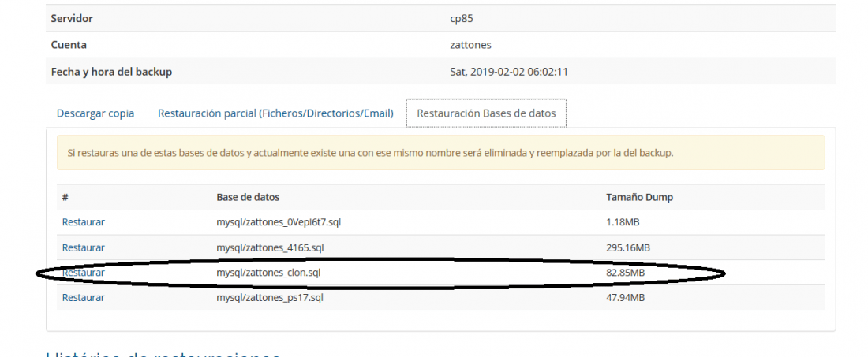The width and height of the screenshot is (868, 357).
Task: Restore the circled zattones_clon.sql database
Action: pos(83,273)
